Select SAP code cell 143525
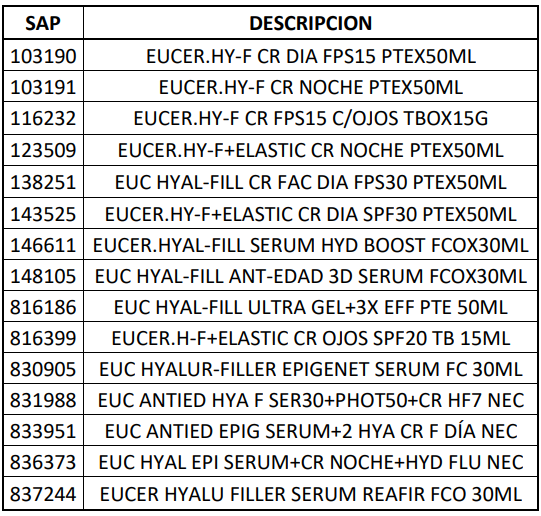541x516 pixels. (43, 214)
